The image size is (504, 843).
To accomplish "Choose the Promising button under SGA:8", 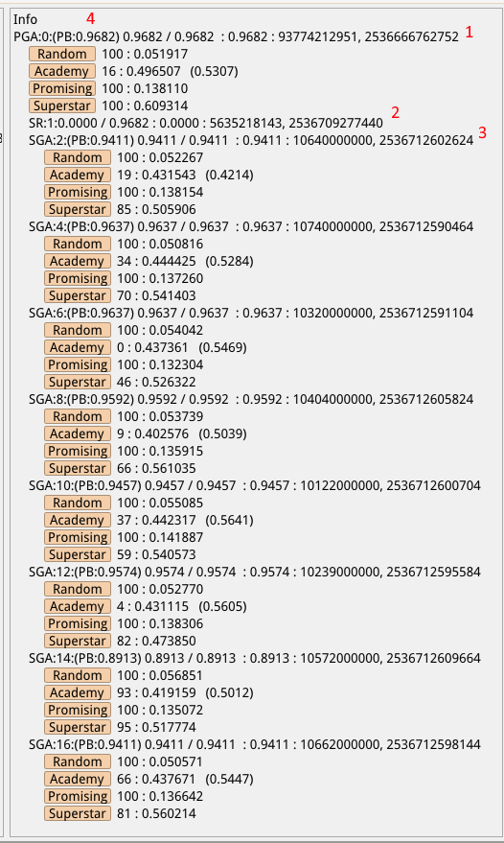I will click(x=78, y=451).
